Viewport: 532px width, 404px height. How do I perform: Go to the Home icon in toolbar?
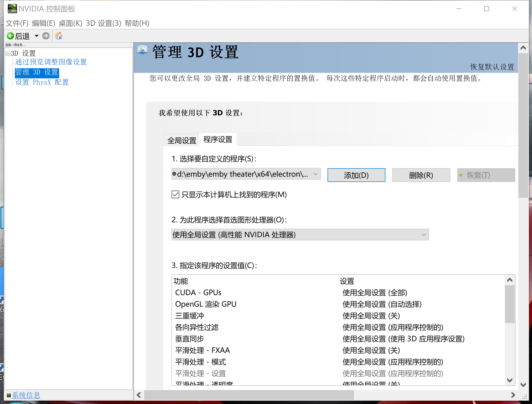coord(59,36)
